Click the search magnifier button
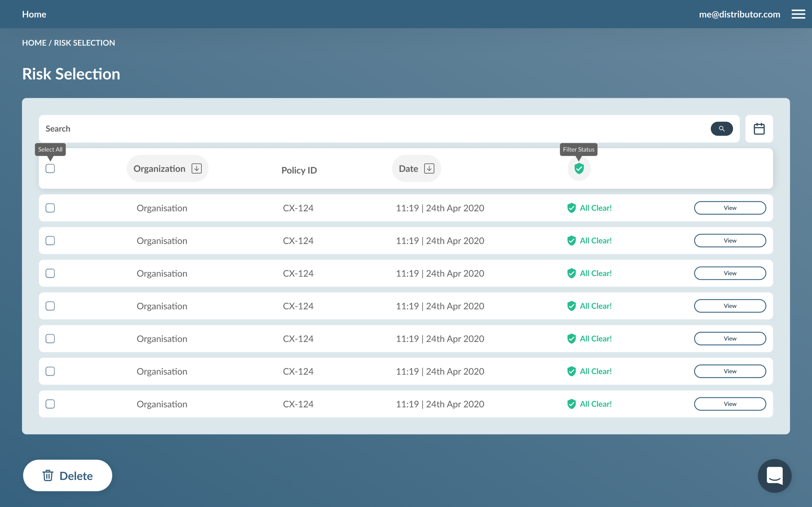The height and width of the screenshot is (507, 812). click(x=721, y=129)
